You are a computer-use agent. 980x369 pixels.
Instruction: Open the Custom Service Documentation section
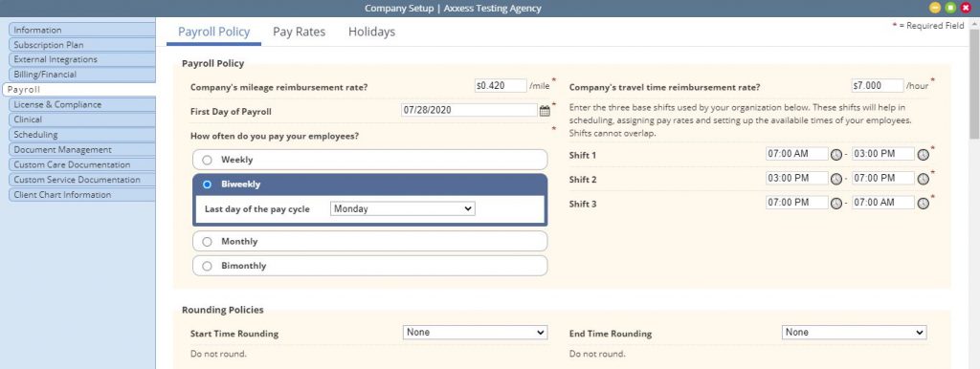(82, 179)
